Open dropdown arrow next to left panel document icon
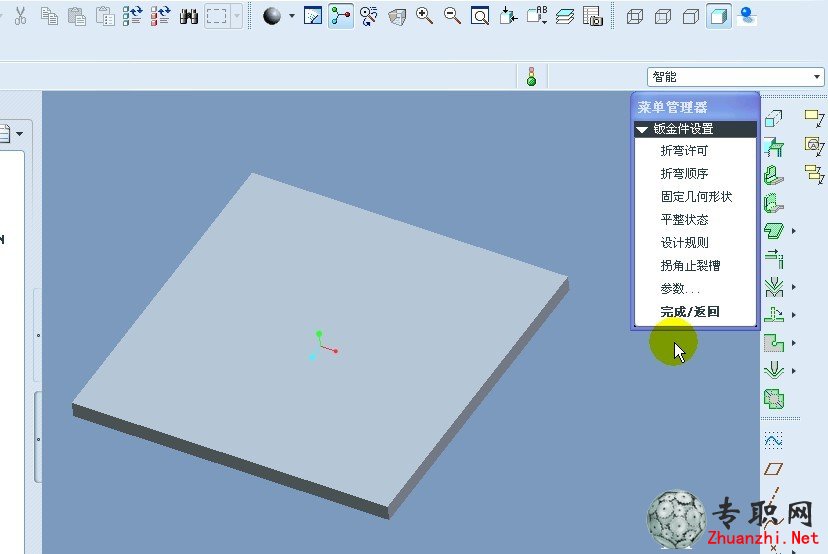 pos(20,134)
